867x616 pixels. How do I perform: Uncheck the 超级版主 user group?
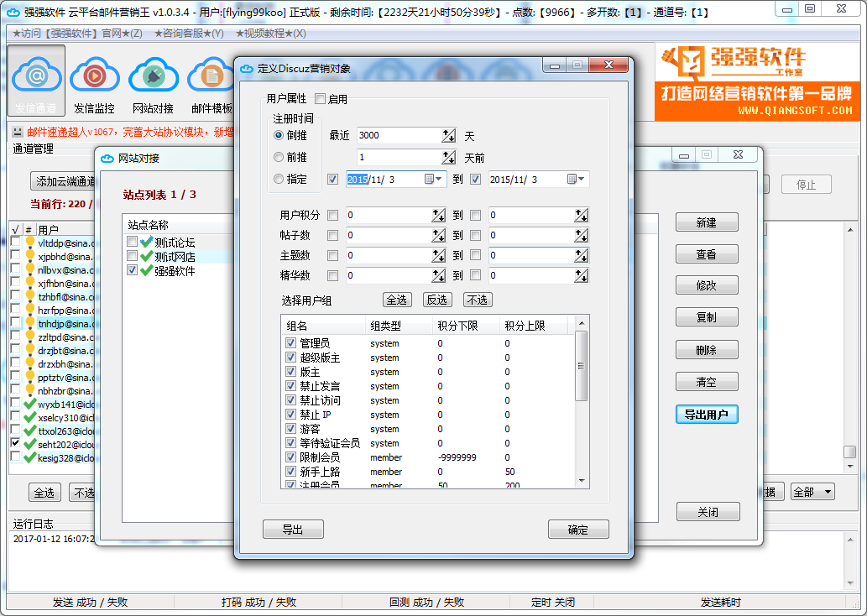[290, 358]
